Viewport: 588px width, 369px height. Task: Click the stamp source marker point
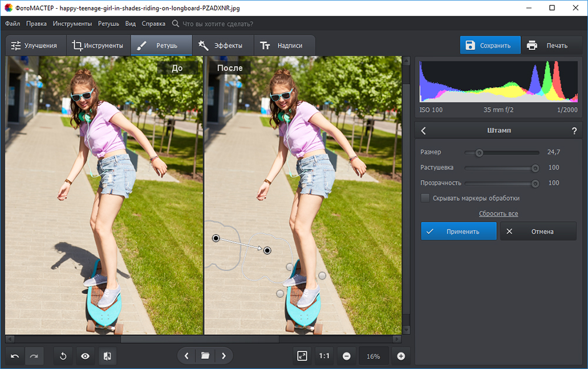[216, 238]
